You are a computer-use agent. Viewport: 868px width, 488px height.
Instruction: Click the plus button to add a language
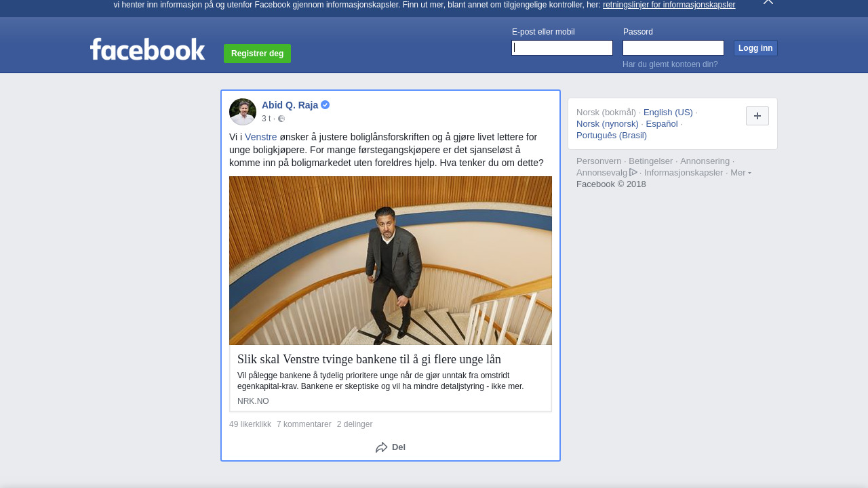coord(757,116)
